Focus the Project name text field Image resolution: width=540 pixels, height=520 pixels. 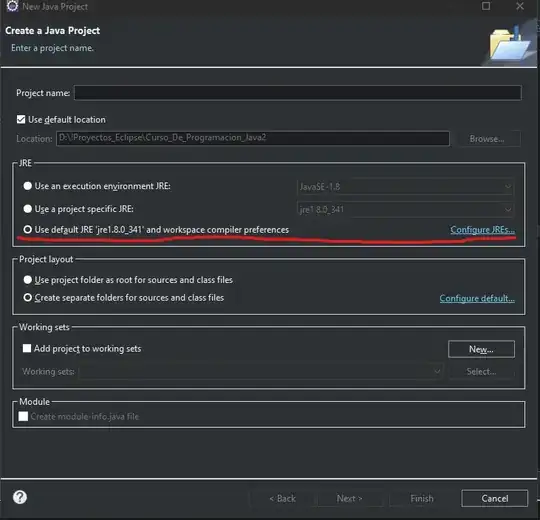pos(298,93)
